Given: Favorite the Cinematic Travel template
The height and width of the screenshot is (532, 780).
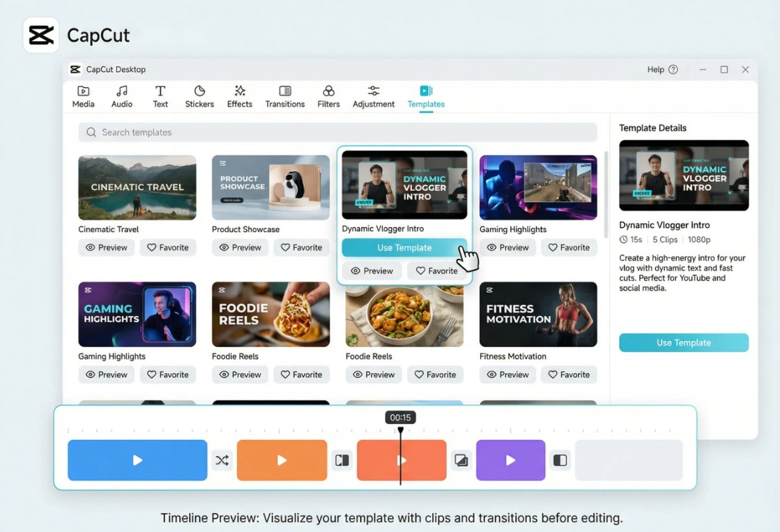Looking at the screenshot, I should (168, 248).
